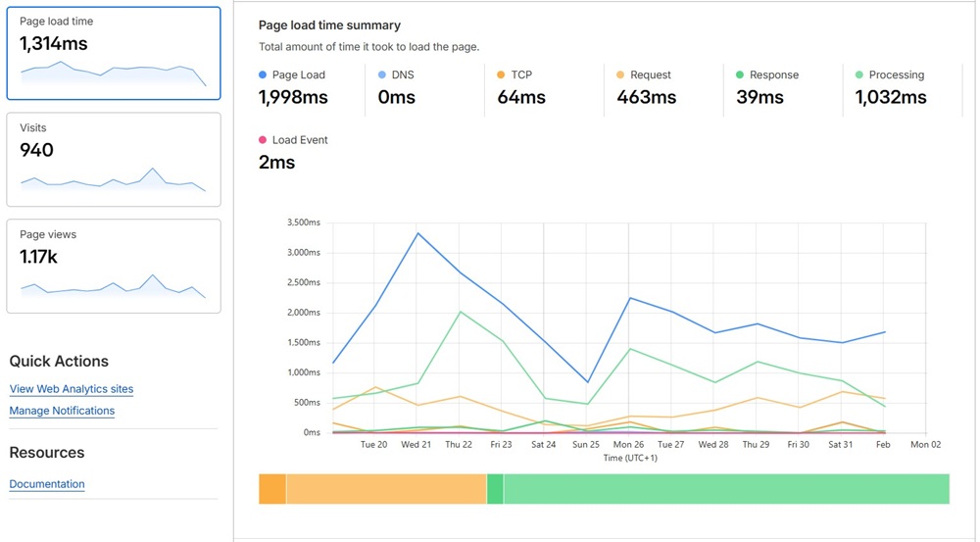Toggle the Request legend dot
Viewport: 980px width, 542px height.
pos(620,74)
